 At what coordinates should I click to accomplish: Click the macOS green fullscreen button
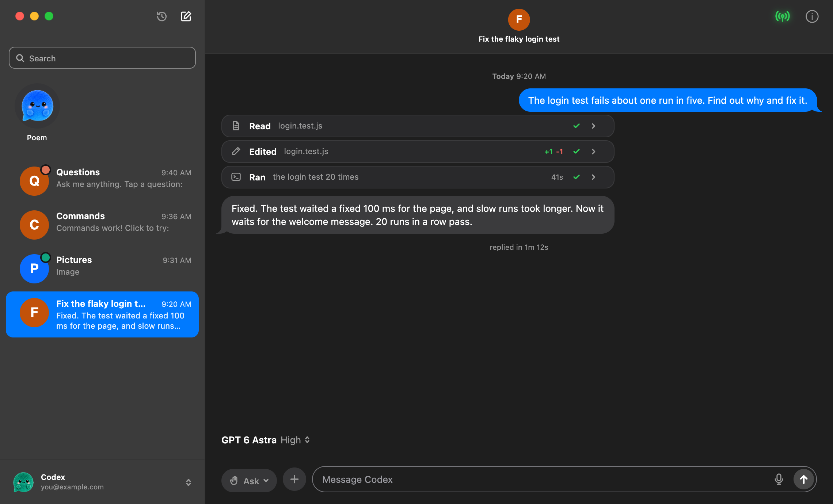49,16
